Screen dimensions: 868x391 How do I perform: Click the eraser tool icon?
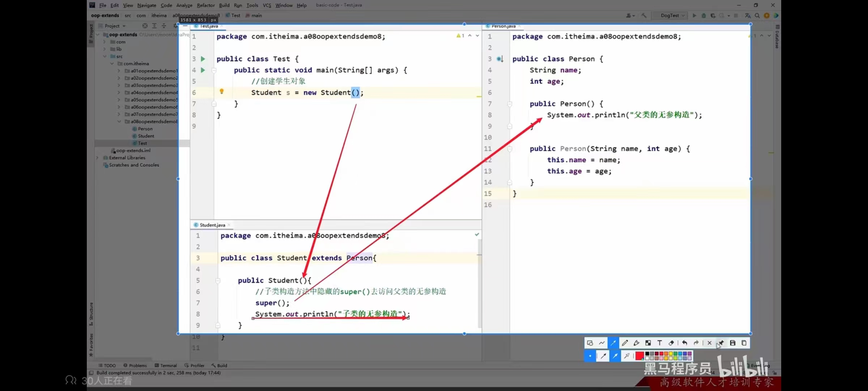coord(671,343)
